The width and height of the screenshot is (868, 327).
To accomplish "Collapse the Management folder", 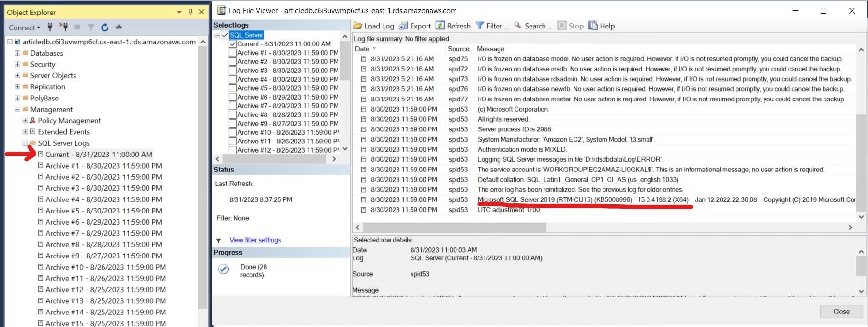I will (x=17, y=109).
